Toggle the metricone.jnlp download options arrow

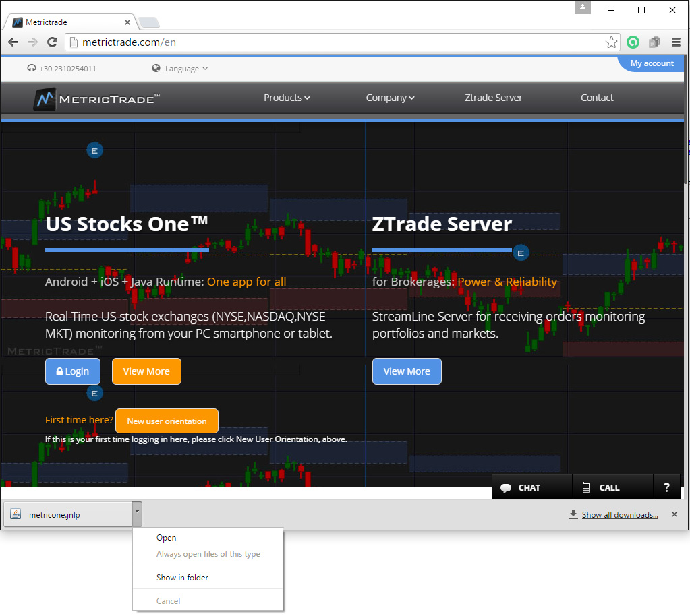click(138, 514)
